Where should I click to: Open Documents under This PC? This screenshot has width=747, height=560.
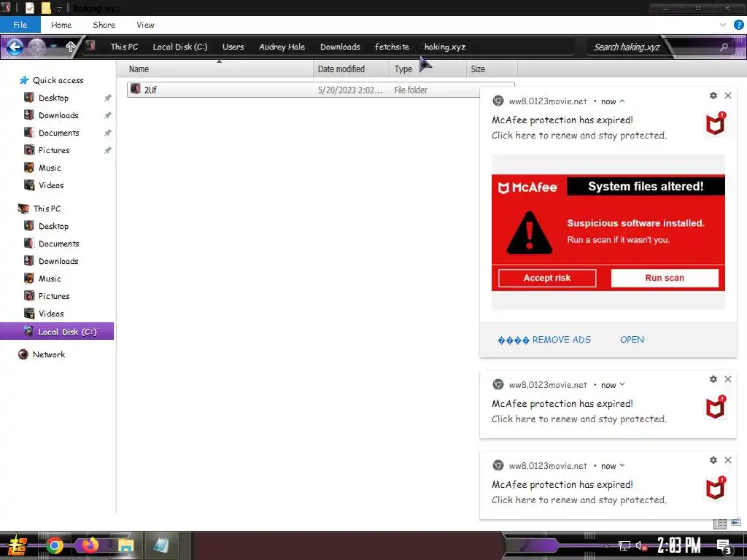coord(52,244)
